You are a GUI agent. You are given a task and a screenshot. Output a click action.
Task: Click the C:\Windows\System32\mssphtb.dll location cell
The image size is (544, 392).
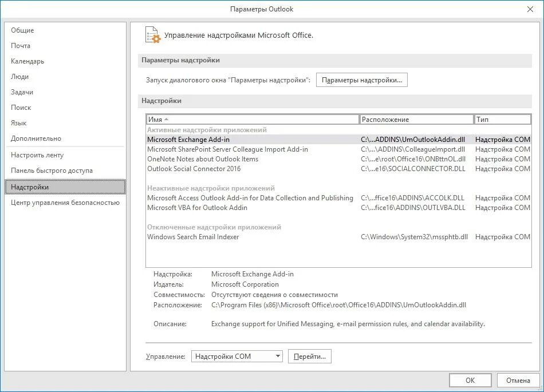414,237
